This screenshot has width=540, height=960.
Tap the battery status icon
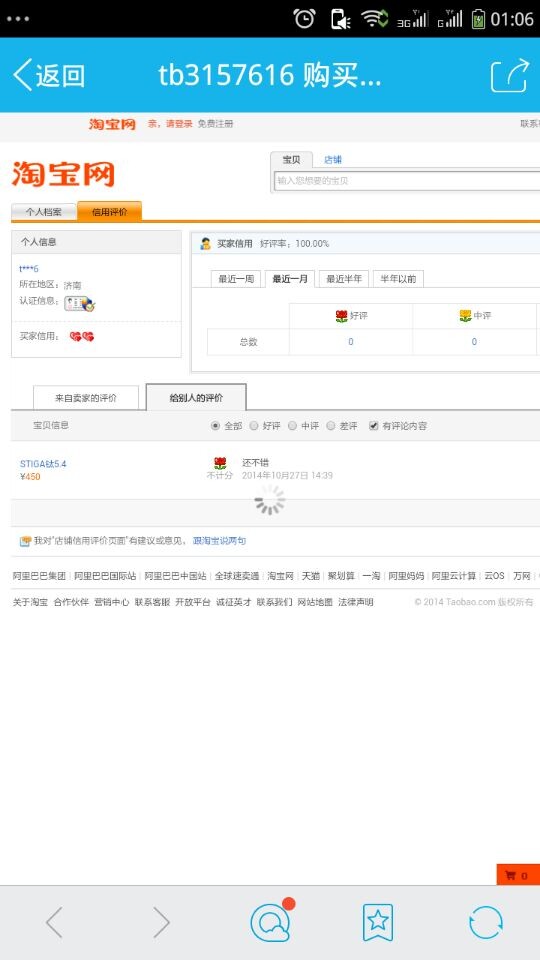(478, 18)
